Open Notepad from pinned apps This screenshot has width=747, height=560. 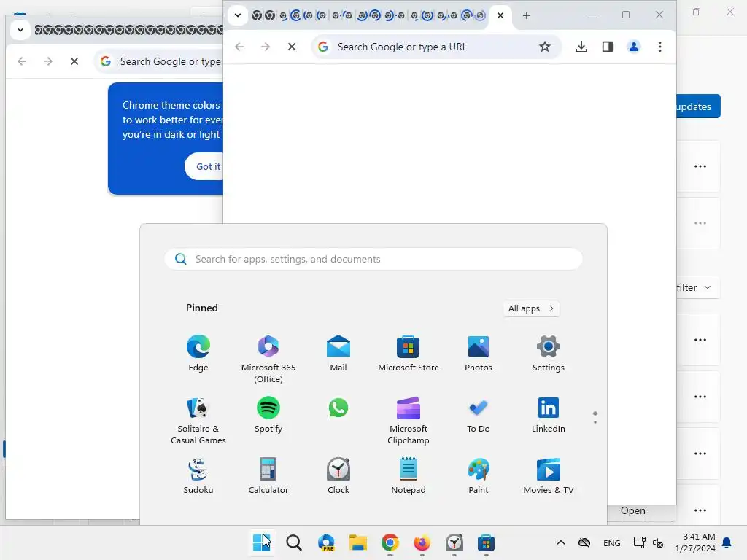point(409,475)
